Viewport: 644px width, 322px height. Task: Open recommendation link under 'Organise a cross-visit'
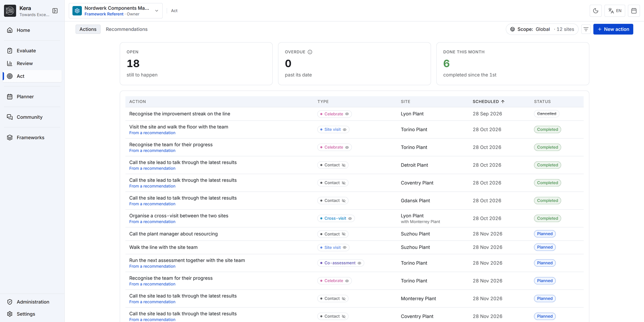click(152, 222)
